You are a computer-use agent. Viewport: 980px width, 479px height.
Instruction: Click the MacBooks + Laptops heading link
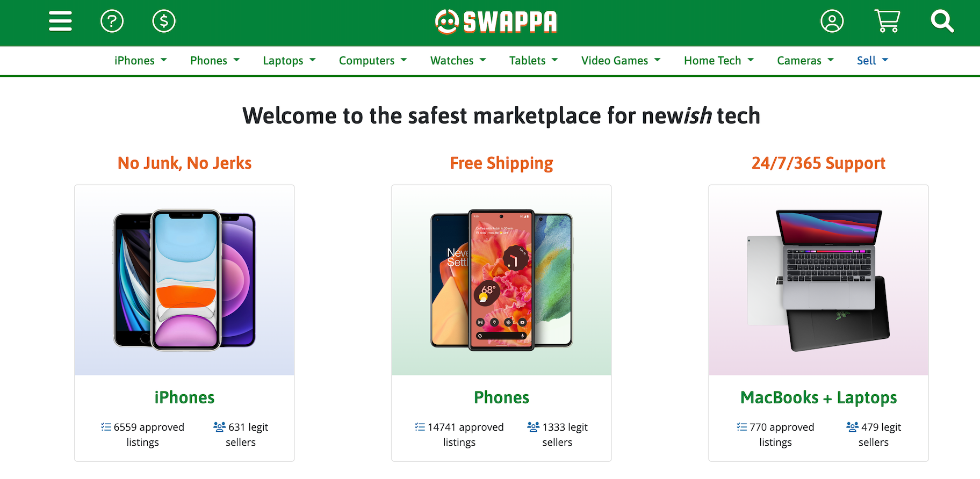tap(818, 397)
